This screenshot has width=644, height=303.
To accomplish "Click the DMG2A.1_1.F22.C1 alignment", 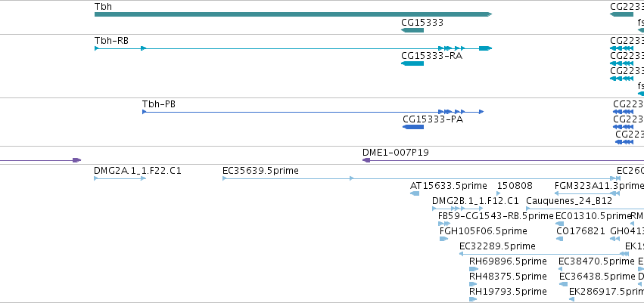I will pyautogui.click(x=120, y=178).
